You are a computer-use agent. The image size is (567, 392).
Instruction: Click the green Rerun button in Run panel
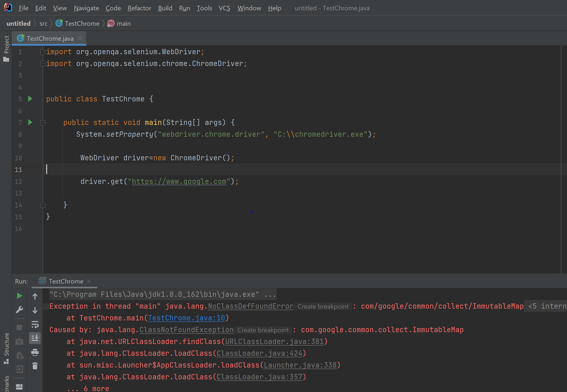pos(20,296)
